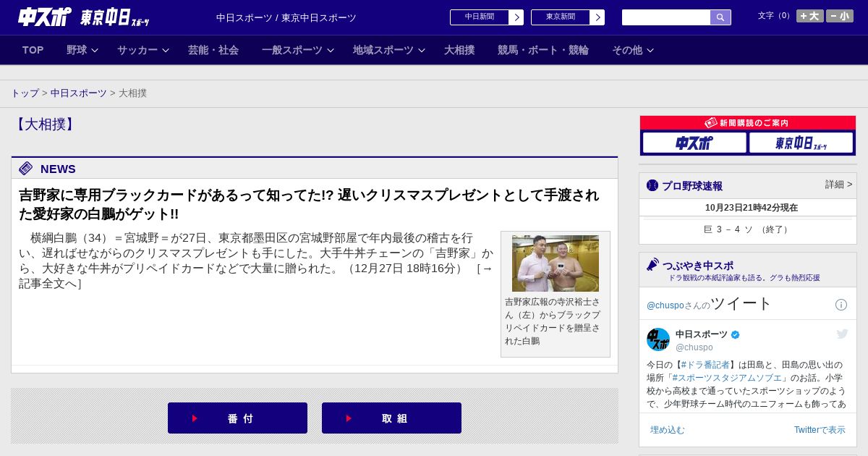Click the arrow beside 東京新聞
Screen dimensions: 868x456
(x=597, y=17)
